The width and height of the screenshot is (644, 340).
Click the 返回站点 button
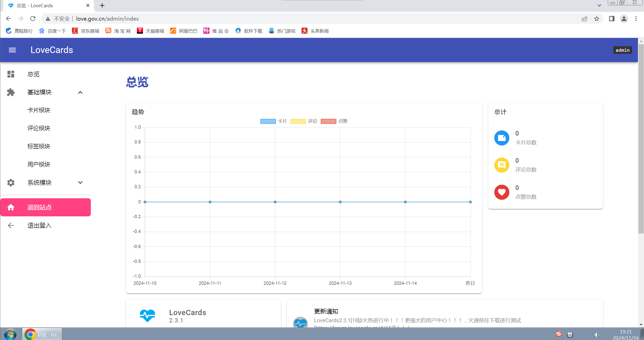(x=46, y=207)
